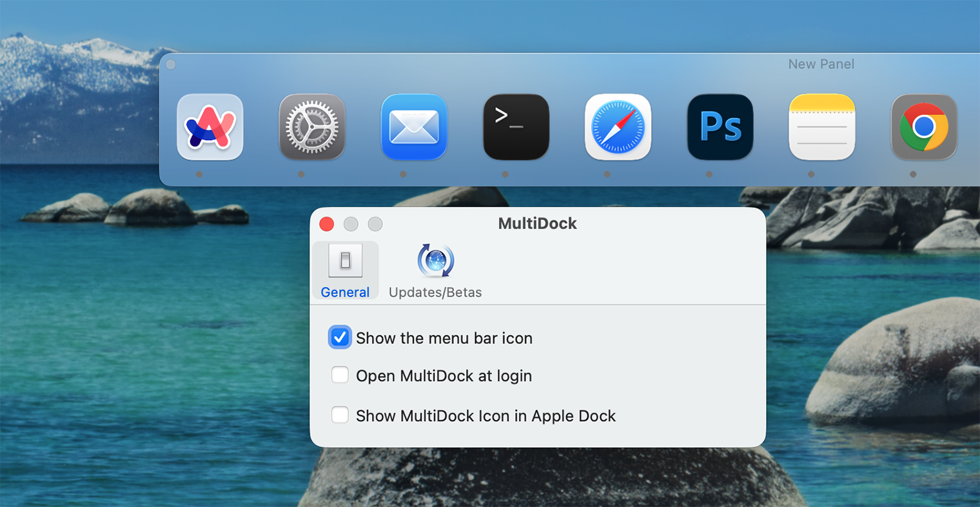Open the Mail icon in the dock panel
The width and height of the screenshot is (980, 507).
pos(414,127)
